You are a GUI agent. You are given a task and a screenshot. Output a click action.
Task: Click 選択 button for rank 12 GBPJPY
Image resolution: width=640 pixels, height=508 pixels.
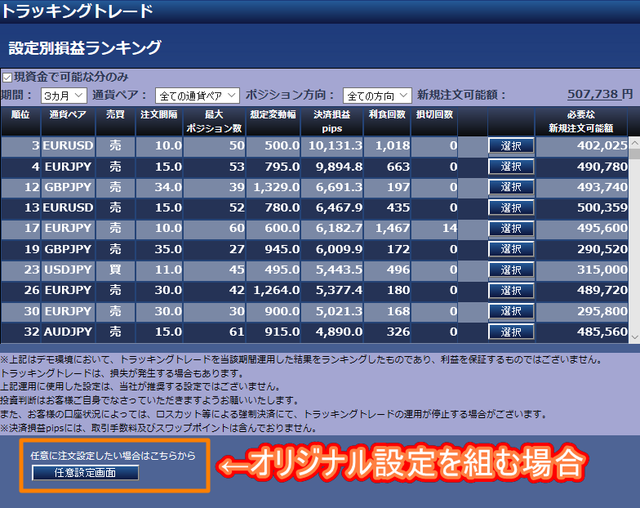pyautogui.click(x=511, y=187)
